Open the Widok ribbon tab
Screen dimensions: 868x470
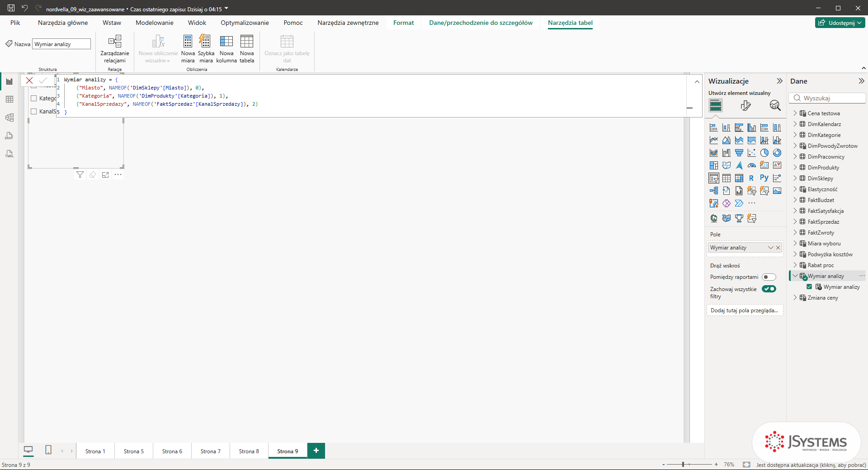[197, 23]
